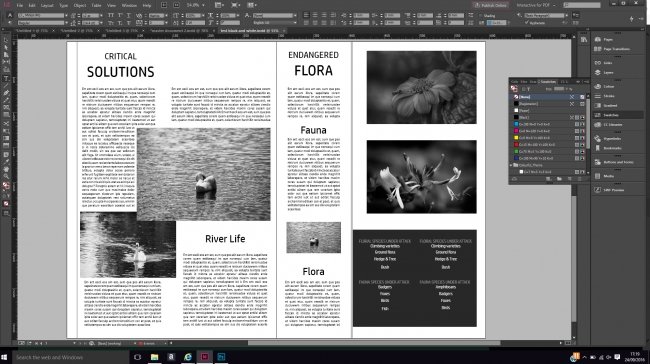Click the fill/stroke indicator in Swatches panel
Screen dimensions: 650x364
coord(514,89)
